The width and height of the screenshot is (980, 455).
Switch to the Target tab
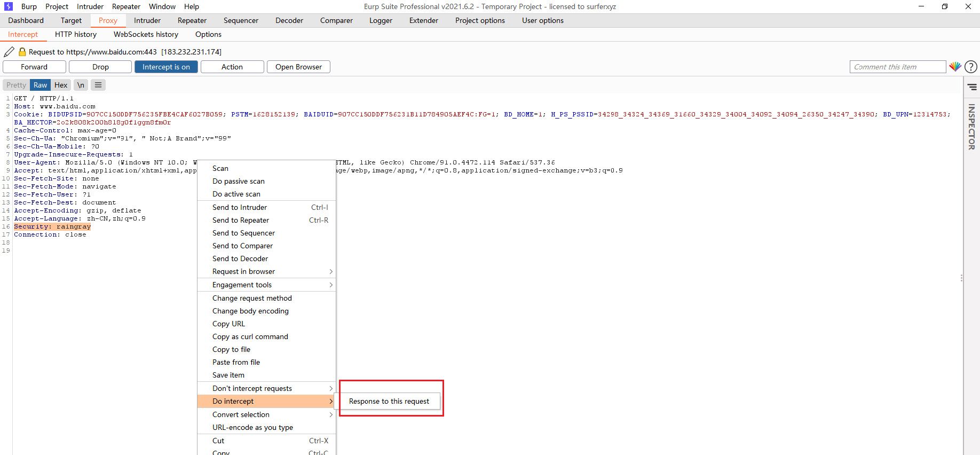pyautogui.click(x=71, y=20)
